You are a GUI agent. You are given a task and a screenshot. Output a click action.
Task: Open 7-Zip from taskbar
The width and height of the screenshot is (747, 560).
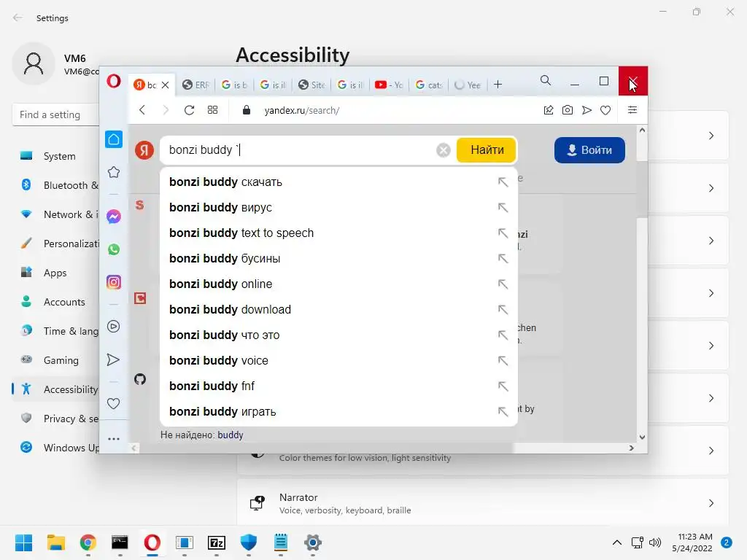click(x=216, y=542)
